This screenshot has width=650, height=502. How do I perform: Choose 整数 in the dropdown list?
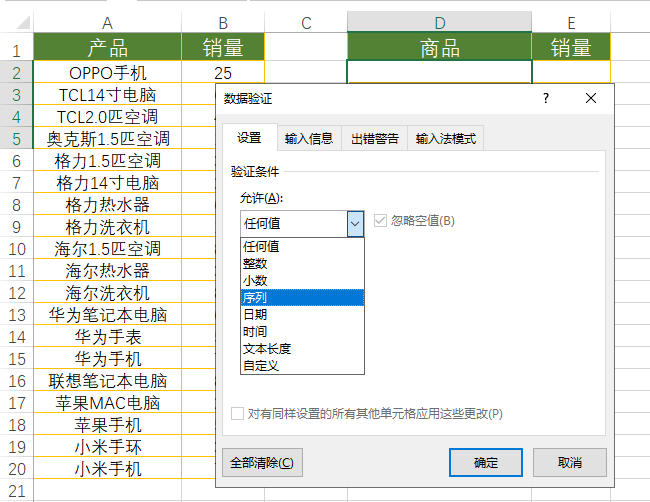tap(302, 263)
